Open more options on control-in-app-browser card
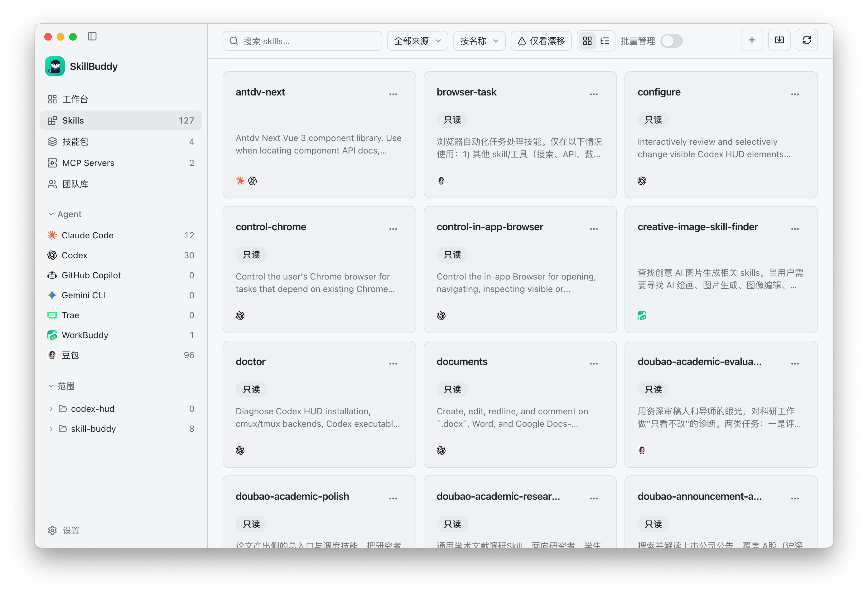 tap(594, 229)
